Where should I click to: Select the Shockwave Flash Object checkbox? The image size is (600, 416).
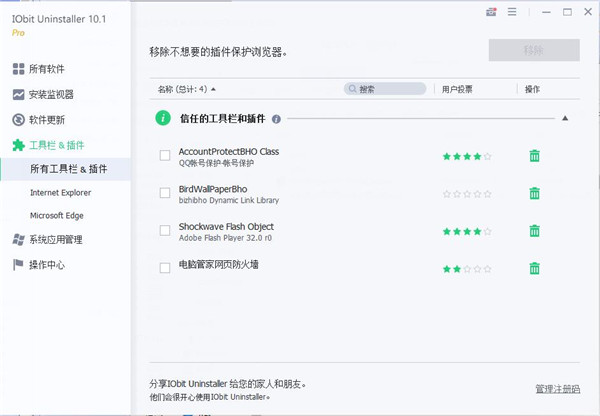pyautogui.click(x=165, y=230)
